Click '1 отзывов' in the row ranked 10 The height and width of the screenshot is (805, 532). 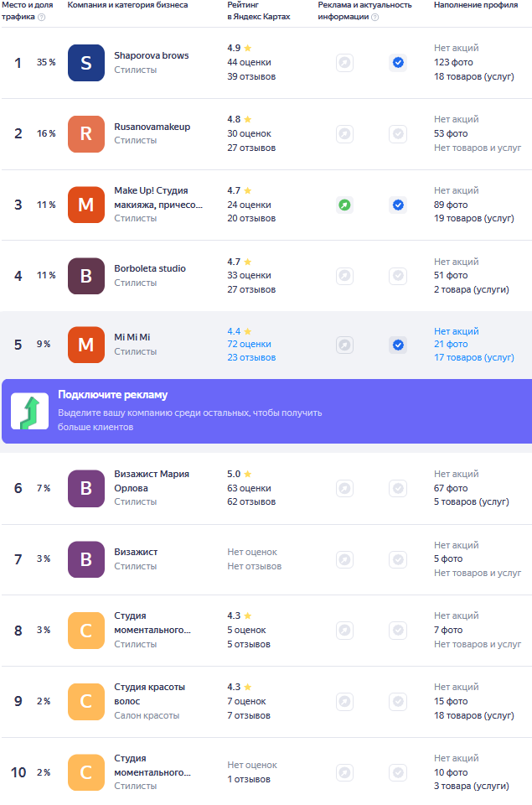click(x=249, y=779)
